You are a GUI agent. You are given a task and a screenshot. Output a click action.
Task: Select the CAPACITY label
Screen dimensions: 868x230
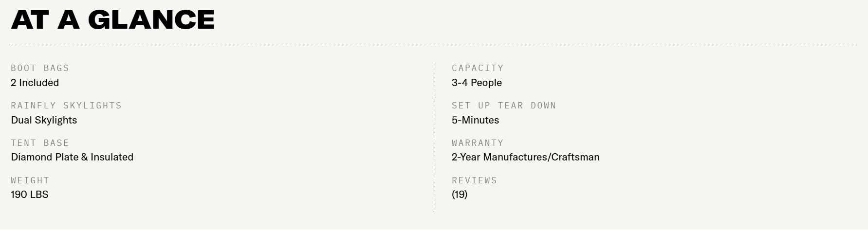point(478,68)
